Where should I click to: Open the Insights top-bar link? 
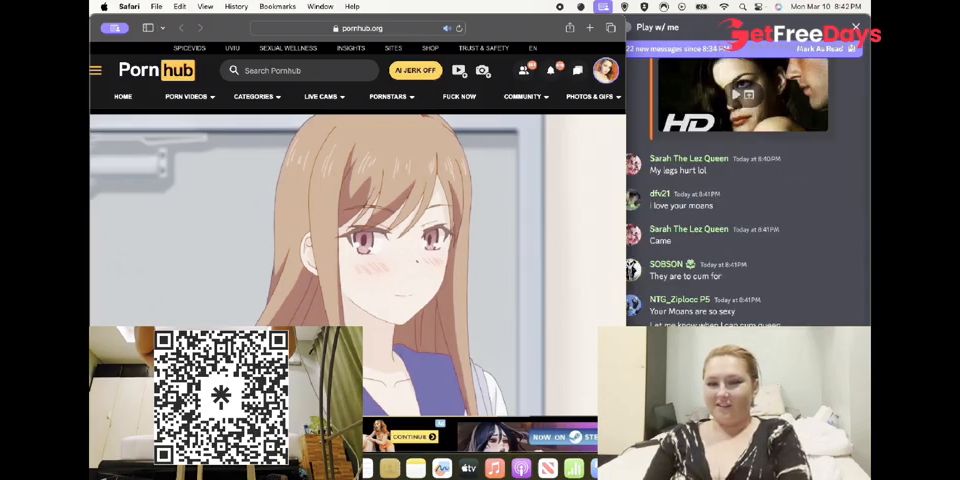[351, 48]
